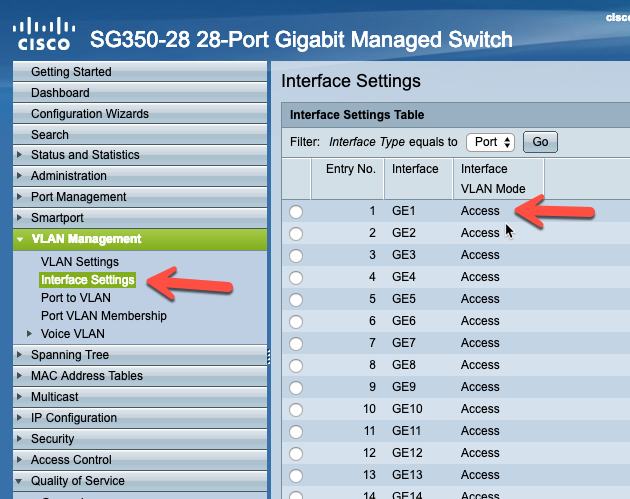The height and width of the screenshot is (499, 630).
Task: Click Status and Statistics label
Action: point(85,155)
